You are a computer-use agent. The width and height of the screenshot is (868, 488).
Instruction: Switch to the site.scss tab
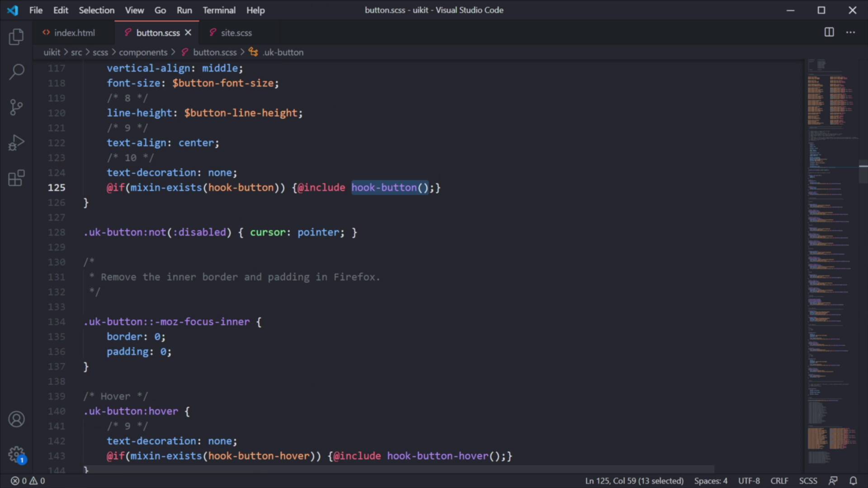click(236, 33)
